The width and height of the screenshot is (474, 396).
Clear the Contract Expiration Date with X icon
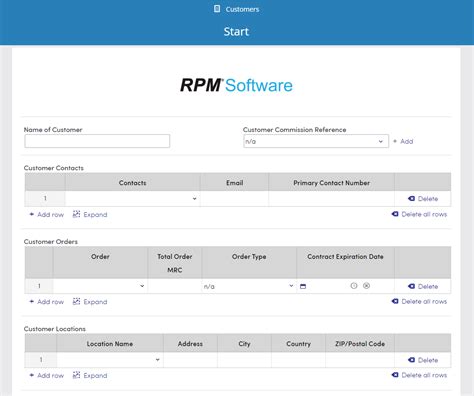pyautogui.click(x=366, y=286)
